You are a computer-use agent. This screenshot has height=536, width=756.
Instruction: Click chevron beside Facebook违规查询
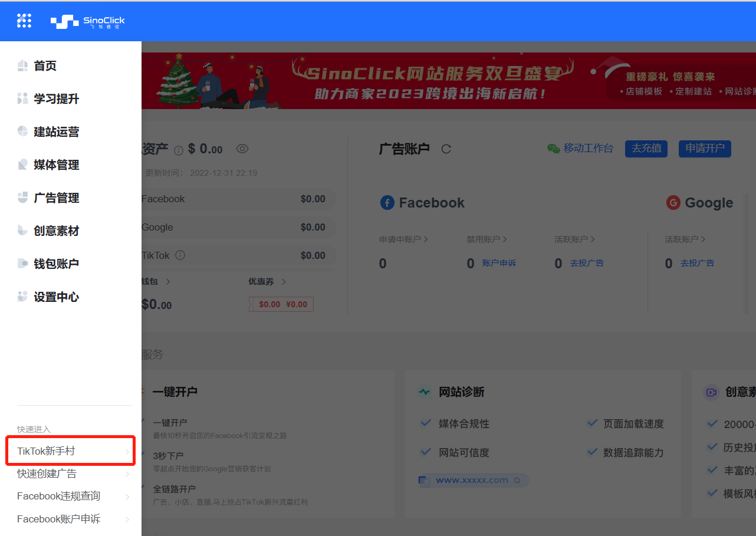(127, 496)
